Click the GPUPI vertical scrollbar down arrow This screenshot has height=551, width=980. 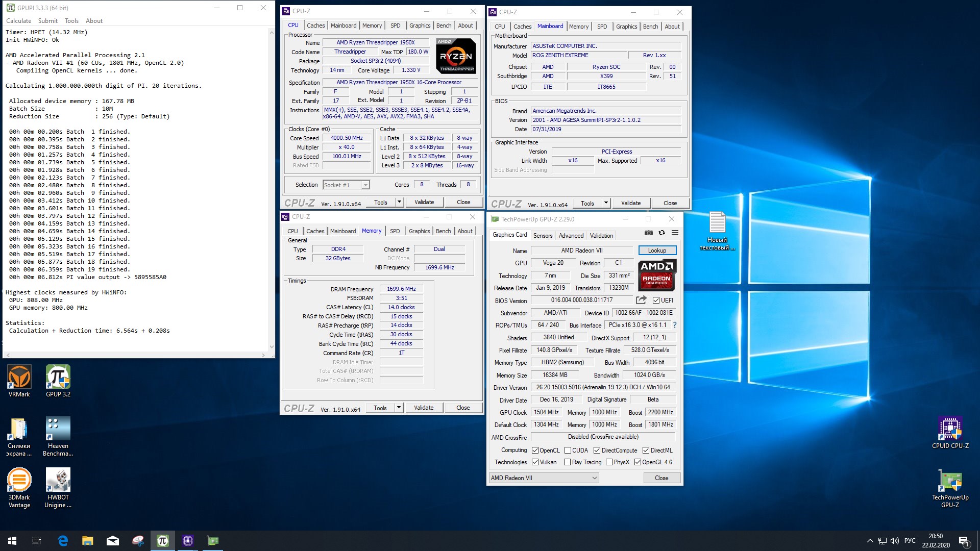pos(271,347)
